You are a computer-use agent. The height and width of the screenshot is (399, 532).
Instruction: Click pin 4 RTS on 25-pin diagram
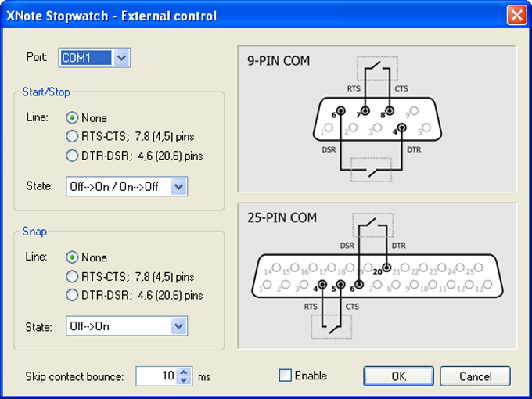click(322, 284)
